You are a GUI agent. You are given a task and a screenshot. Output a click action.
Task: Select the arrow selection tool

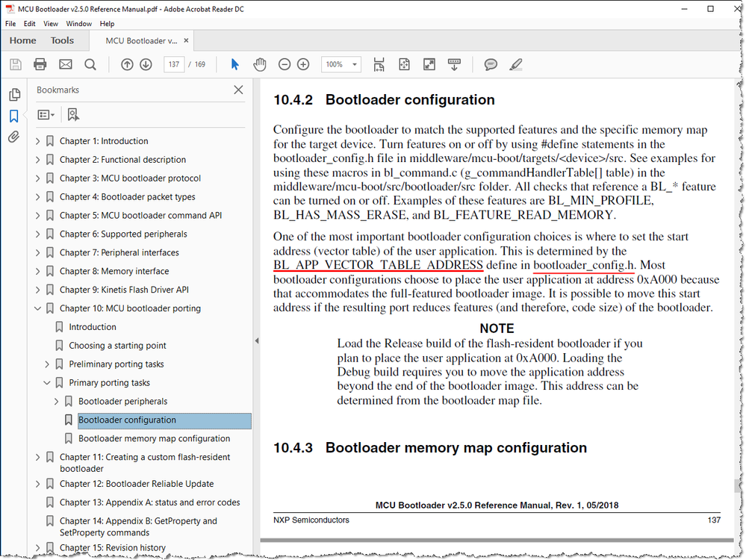click(x=234, y=64)
